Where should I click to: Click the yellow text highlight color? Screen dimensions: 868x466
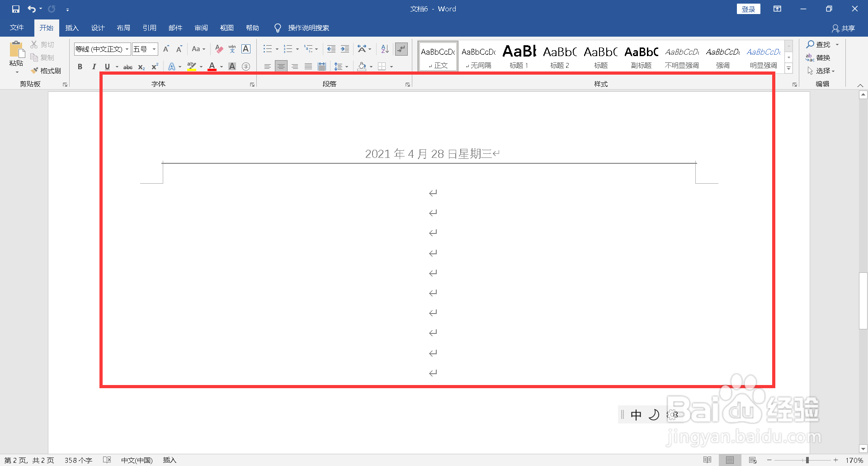tap(192, 67)
